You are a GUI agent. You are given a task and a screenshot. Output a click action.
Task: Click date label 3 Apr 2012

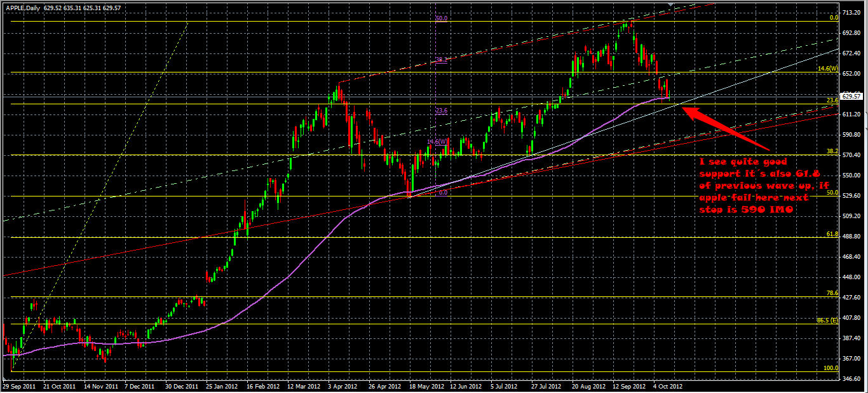(x=344, y=386)
